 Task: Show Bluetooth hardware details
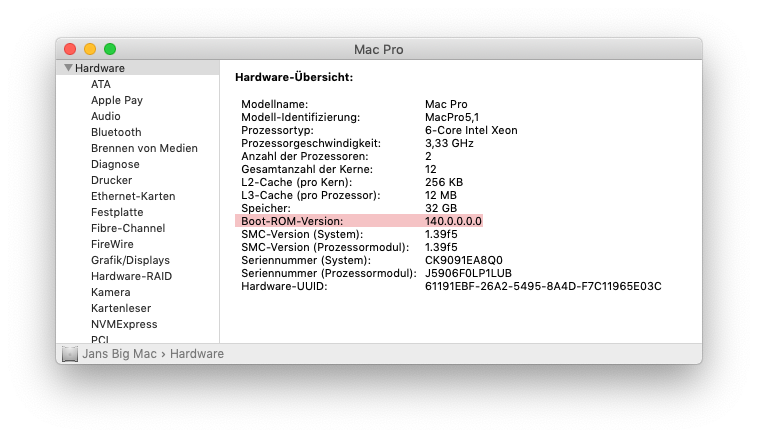click(116, 132)
